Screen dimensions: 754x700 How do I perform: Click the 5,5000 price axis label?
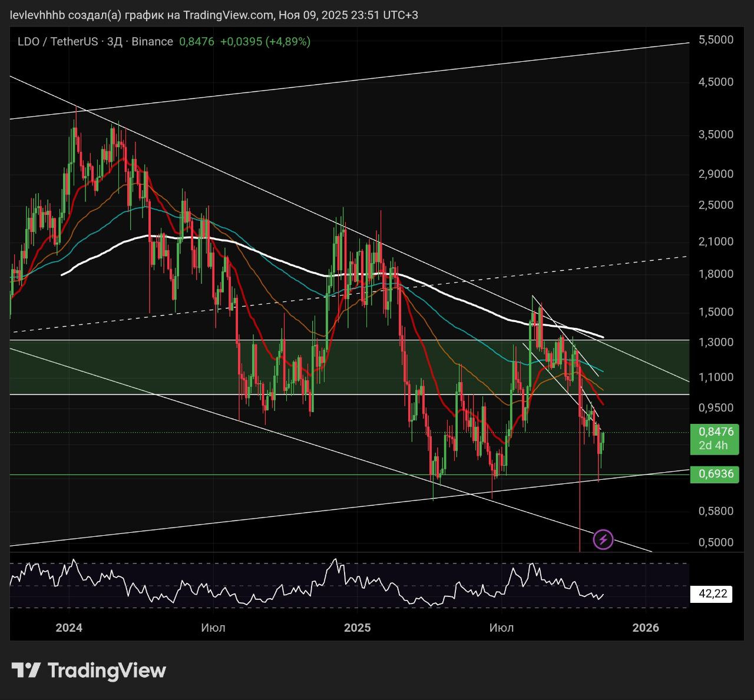[716, 39]
